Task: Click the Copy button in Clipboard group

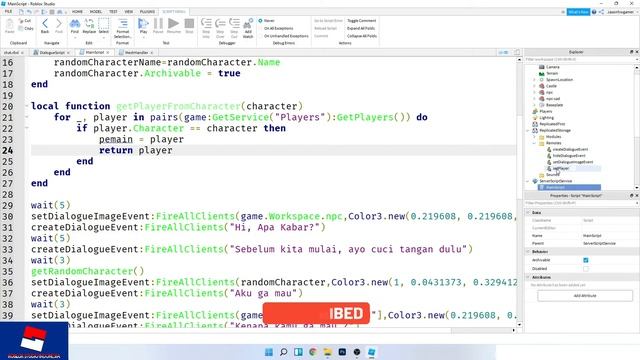Action: (x=26, y=29)
